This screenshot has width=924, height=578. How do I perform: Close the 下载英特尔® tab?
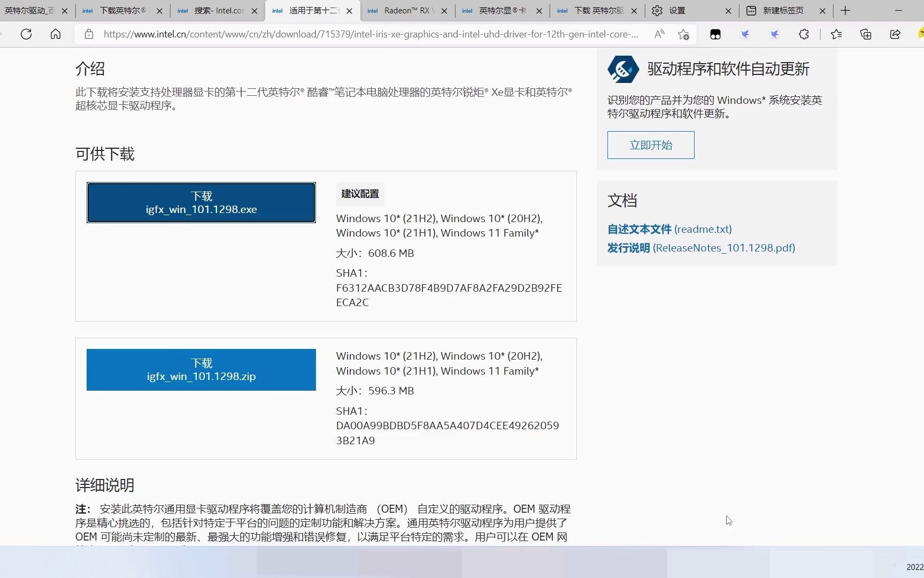point(159,11)
